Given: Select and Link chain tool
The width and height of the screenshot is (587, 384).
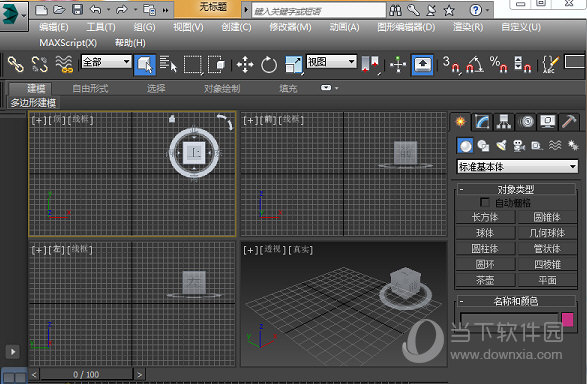Looking at the screenshot, I should tap(16, 64).
